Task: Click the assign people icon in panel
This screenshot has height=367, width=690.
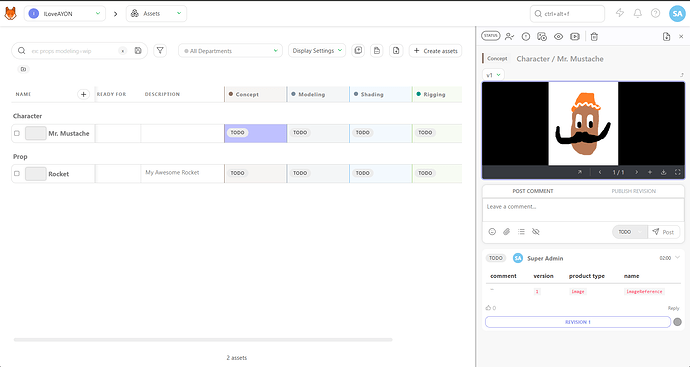Action: pos(510,37)
